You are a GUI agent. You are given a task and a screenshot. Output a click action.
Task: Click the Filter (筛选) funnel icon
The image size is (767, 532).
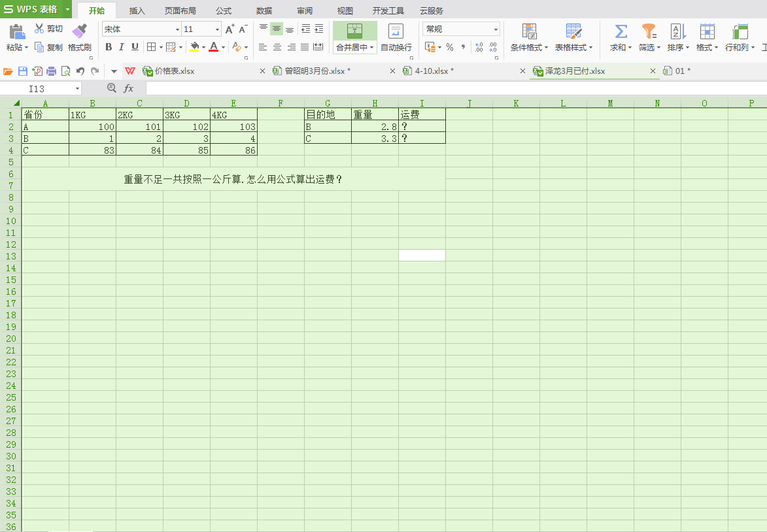coord(648,31)
